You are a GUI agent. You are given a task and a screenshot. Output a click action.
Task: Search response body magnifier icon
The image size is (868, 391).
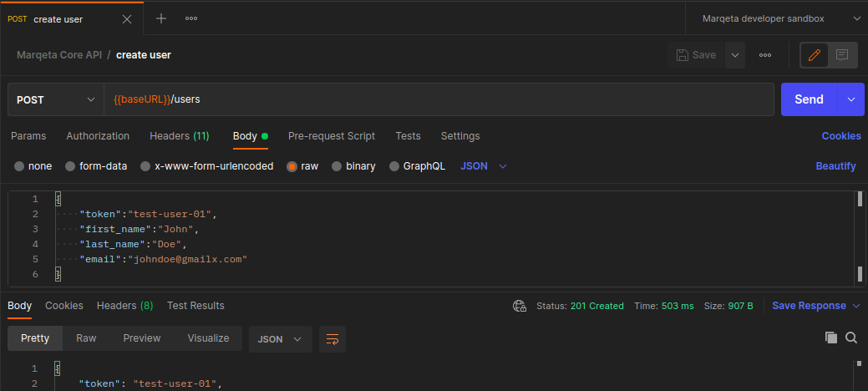coord(851,338)
